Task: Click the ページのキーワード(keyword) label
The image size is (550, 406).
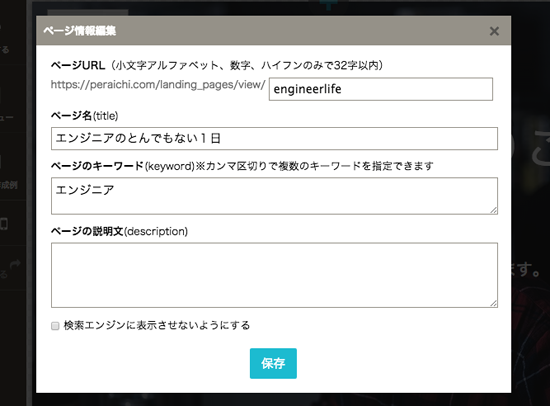Action: [x=123, y=166]
